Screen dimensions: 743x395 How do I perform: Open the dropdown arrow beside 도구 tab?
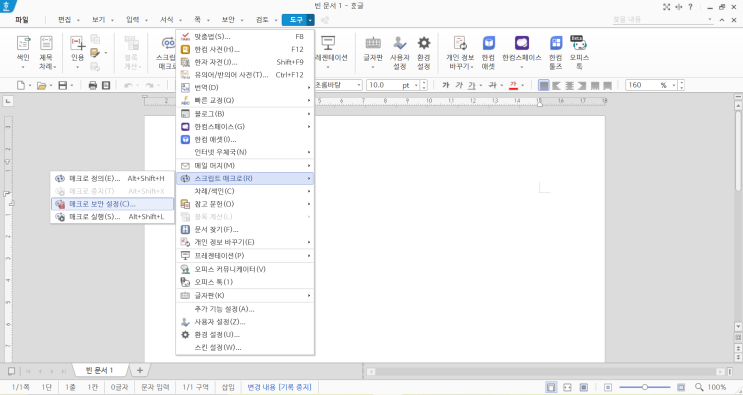pyautogui.click(x=310, y=20)
